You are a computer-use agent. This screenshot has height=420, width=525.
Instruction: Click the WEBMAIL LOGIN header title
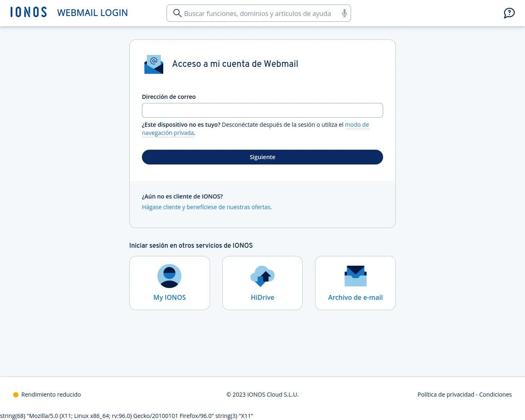pyautogui.click(x=92, y=13)
